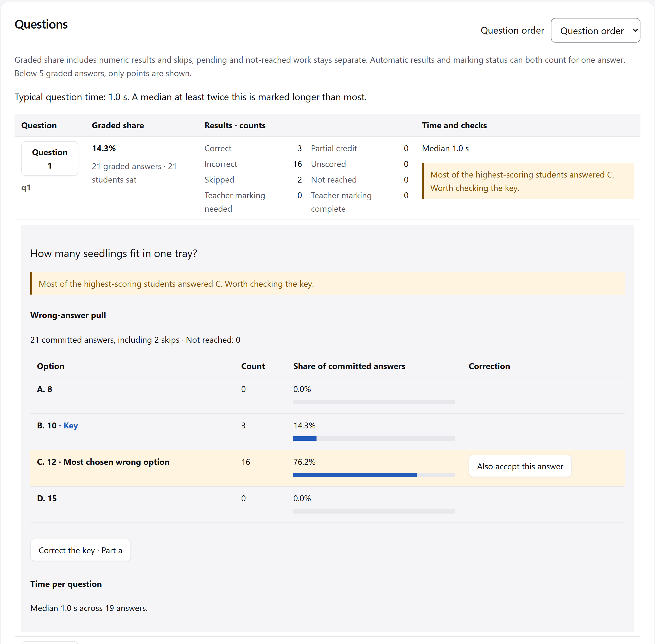Click the 'Question order' label text
The image size is (655, 644).
[x=512, y=31]
